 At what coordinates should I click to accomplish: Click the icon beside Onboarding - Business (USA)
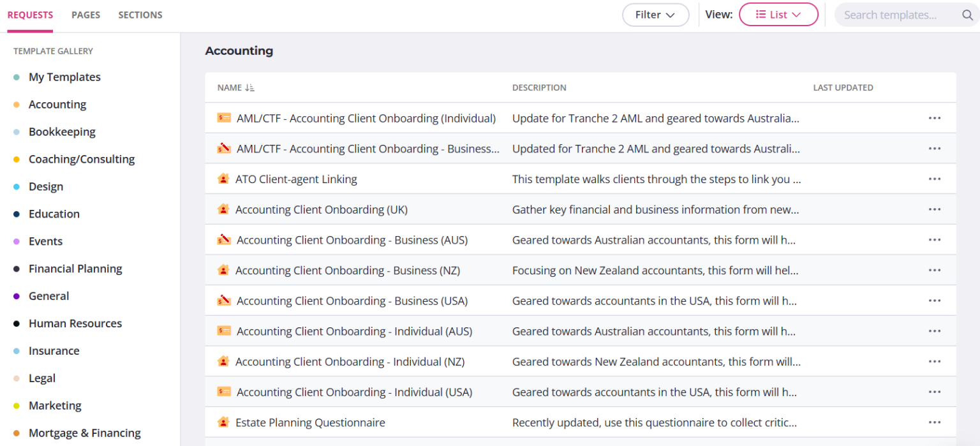(x=223, y=301)
